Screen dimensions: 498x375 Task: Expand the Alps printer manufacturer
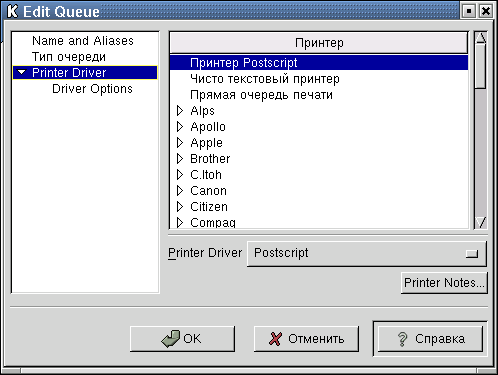(180, 111)
